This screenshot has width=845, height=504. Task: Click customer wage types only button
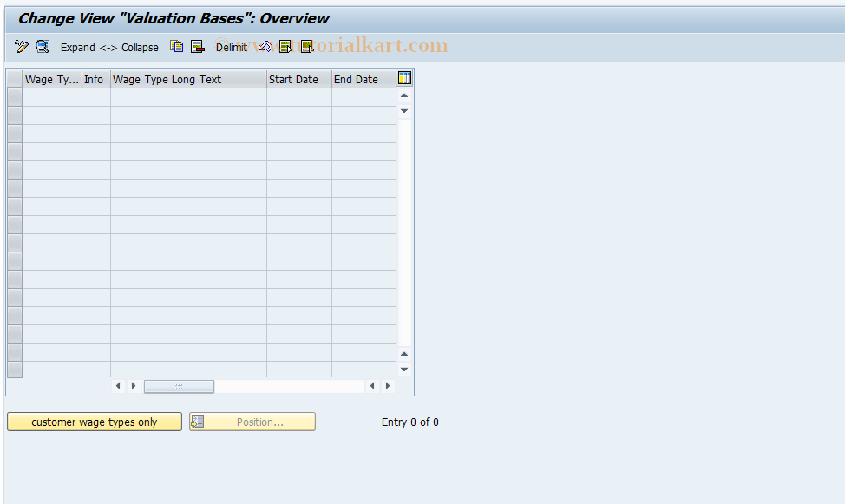(x=95, y=422)
